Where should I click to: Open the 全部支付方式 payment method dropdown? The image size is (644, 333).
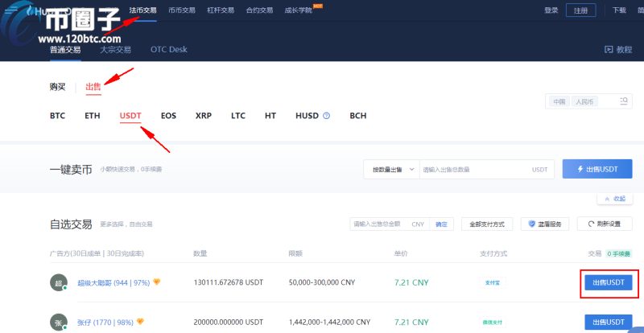(486, 224)
